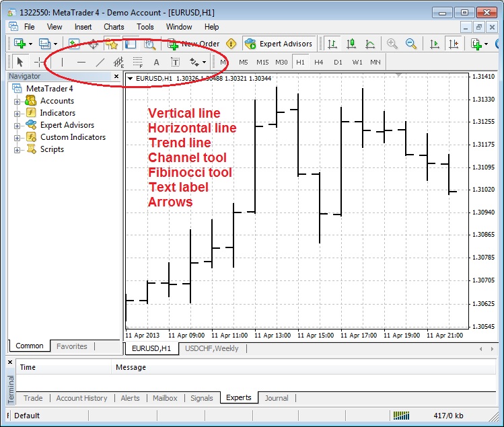Open the New Chart toolbar icon

(x=20, y=44)
